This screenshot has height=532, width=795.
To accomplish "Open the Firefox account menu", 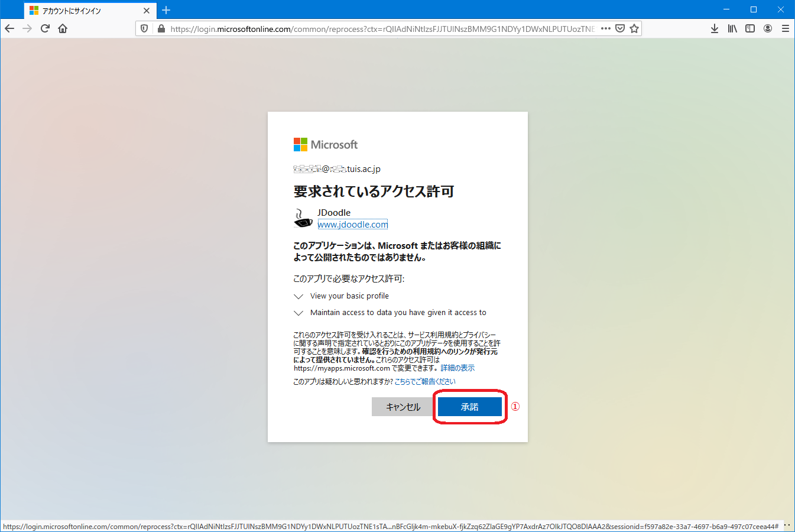I will tap(768, 28).
